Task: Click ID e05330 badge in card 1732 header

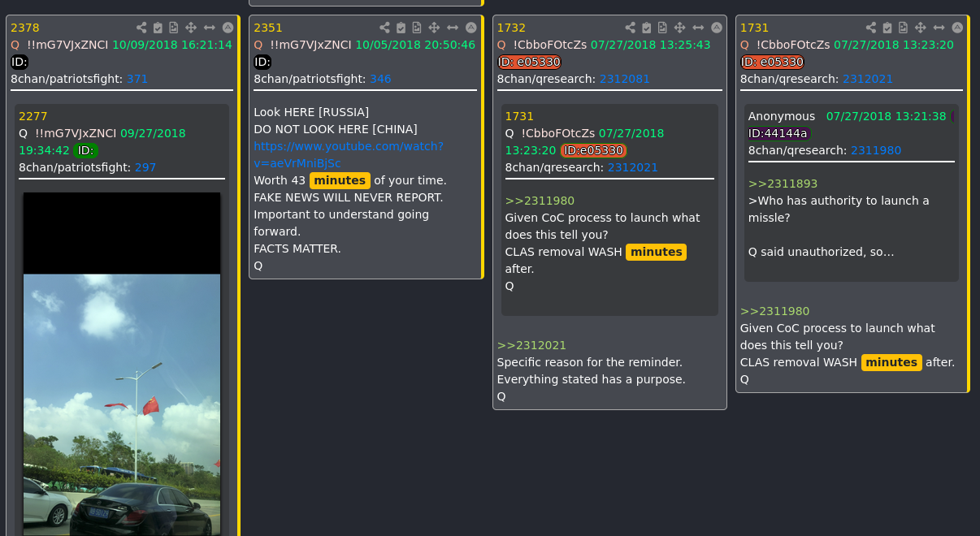Action: pyautogui.click(x=529, y=62)
